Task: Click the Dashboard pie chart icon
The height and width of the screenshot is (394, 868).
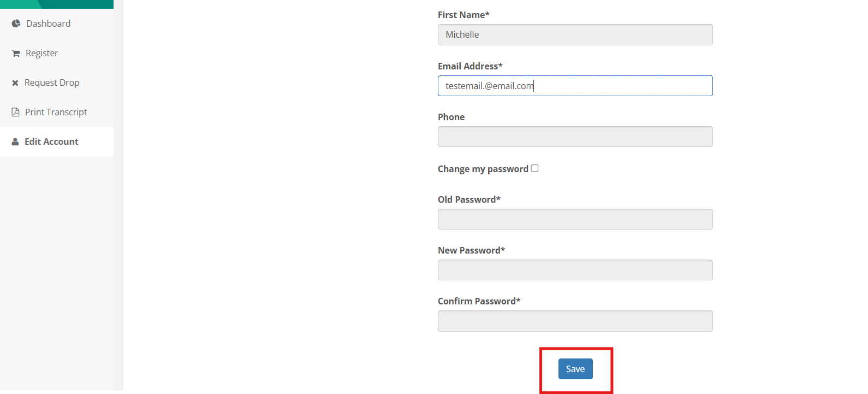Action: pos(16,23)
